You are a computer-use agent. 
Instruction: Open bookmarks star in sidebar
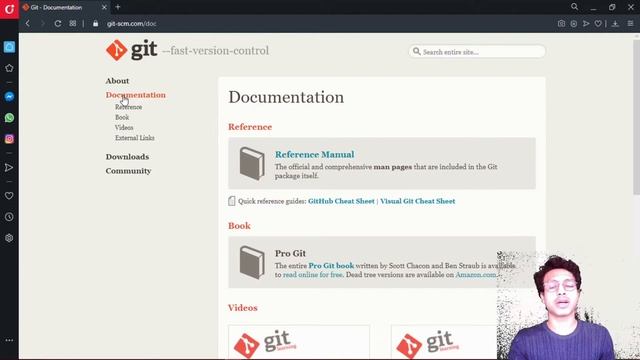(x=9, y=68)
